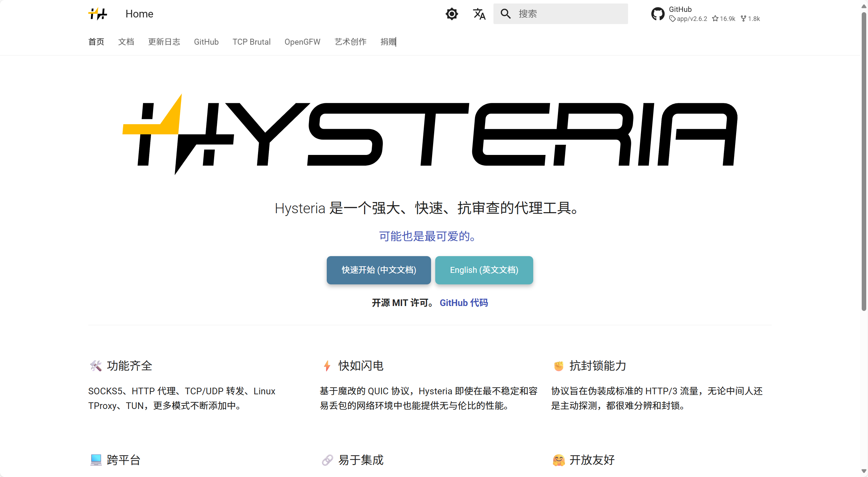Open the 捐赠 tab
Image resolution: width=868 pixels, height=477 pixels.
388,42
